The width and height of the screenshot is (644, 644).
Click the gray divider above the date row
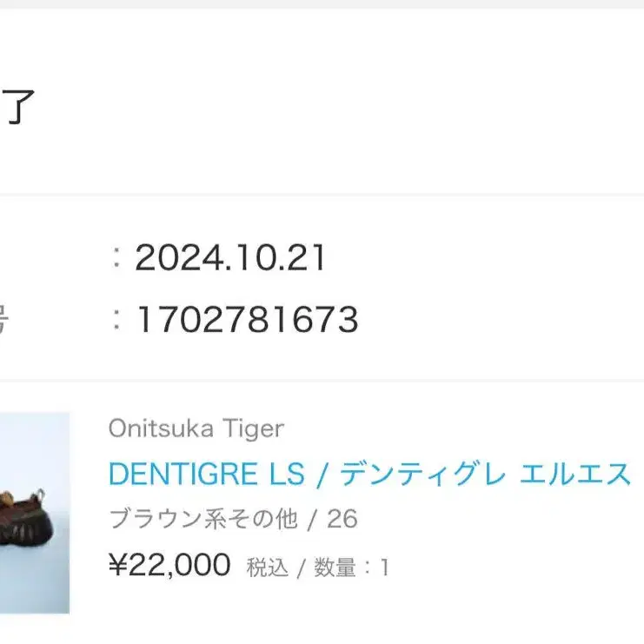click(x=322, y=195)
